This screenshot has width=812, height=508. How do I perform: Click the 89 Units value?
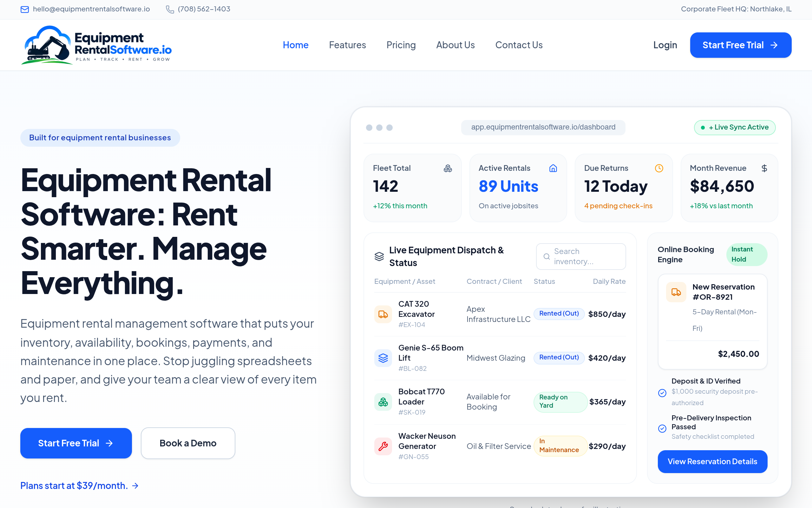(508, 186)
